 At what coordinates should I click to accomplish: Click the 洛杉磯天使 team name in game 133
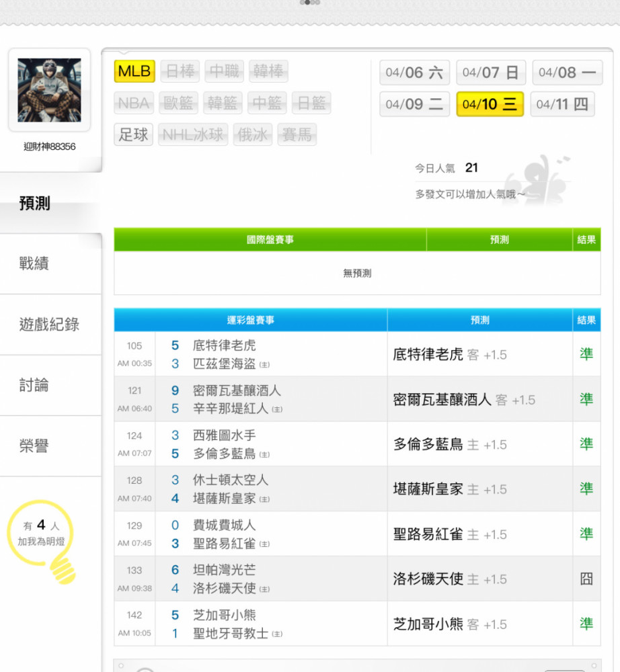coord(224,588)
